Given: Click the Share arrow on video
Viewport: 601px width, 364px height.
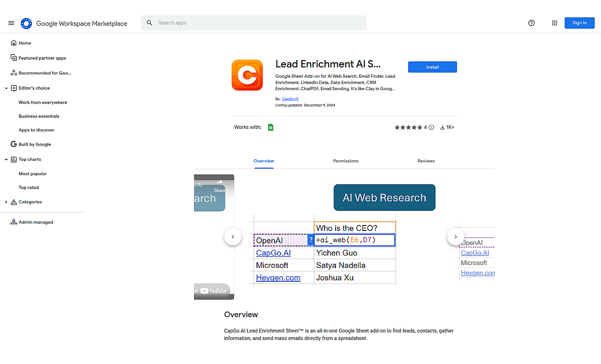Looking at the screenshot, I should [x=220, y=182].
